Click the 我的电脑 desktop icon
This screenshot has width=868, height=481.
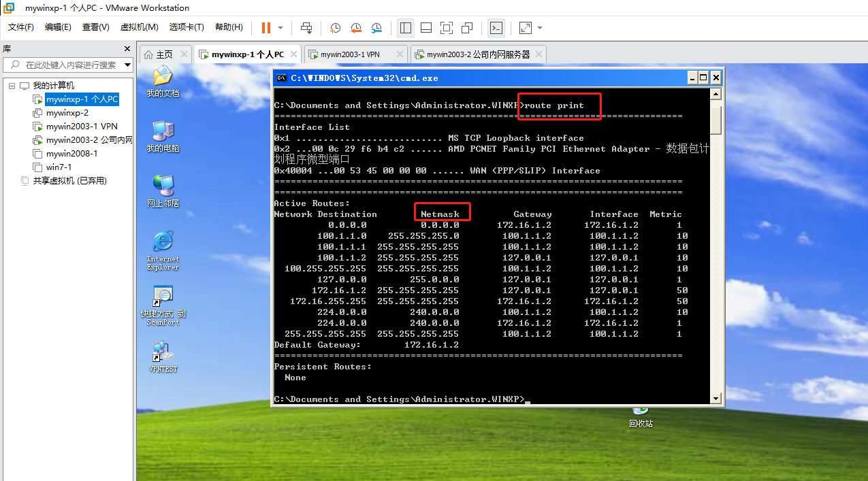pyautogui.click(x=163, y=136)
